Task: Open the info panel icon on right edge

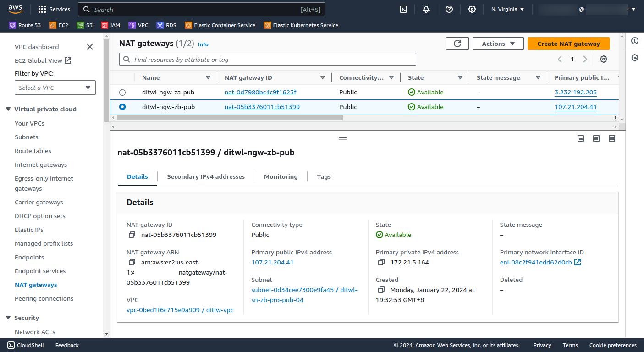Action: tap(635, 41)
